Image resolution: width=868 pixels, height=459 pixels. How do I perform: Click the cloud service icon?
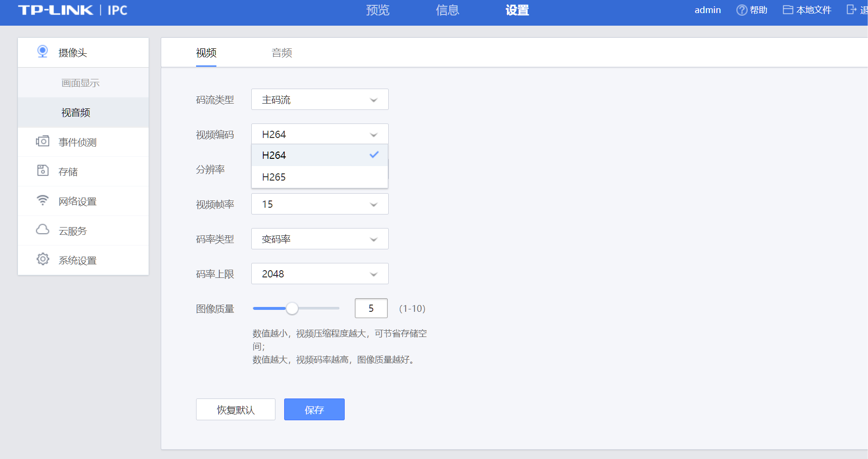(x=43, y=229)
